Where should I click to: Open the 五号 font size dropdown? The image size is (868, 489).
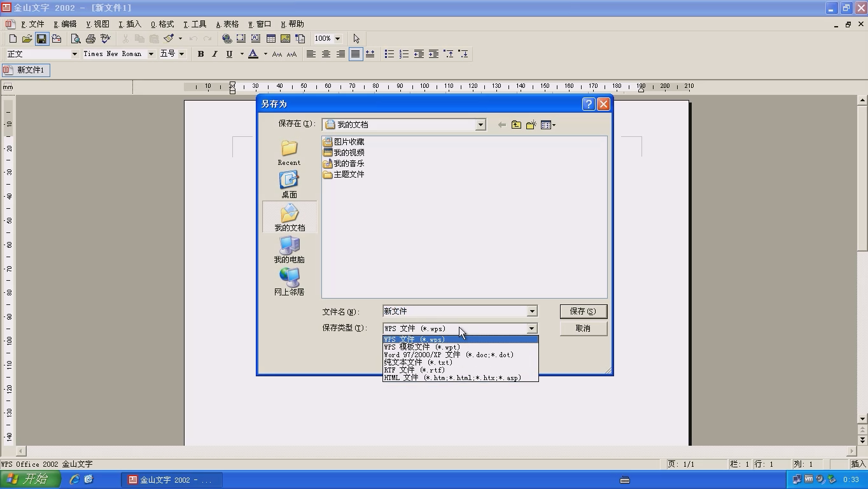(181, 54)
